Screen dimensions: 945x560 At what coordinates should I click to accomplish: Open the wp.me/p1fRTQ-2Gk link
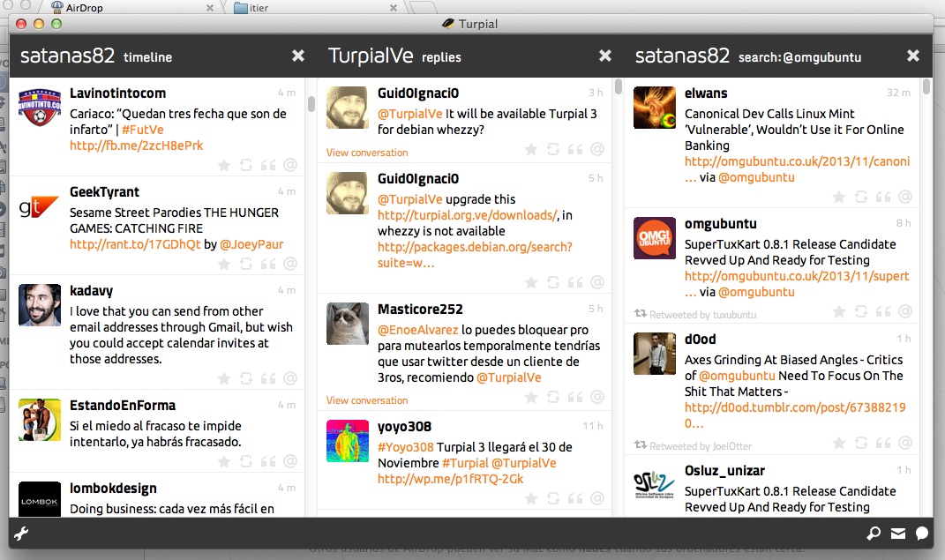pyautogui.click(x=450, y=479)
